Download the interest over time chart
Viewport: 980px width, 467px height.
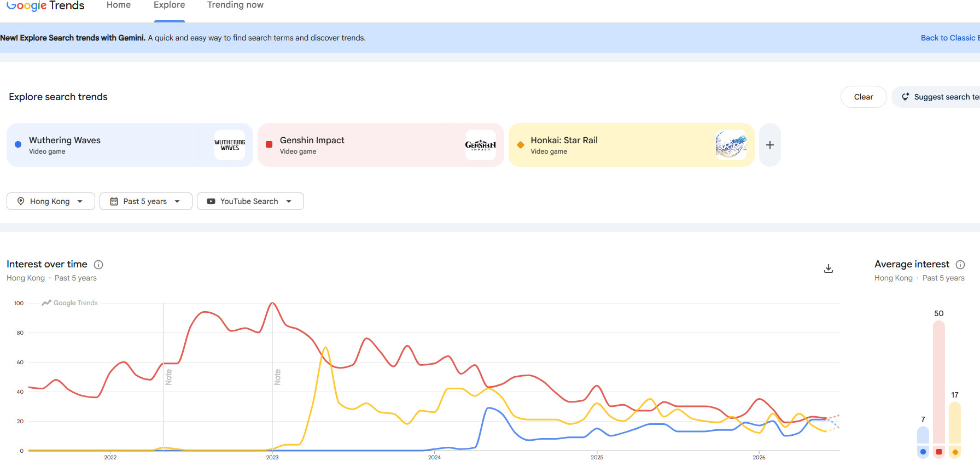click(829, 268)
